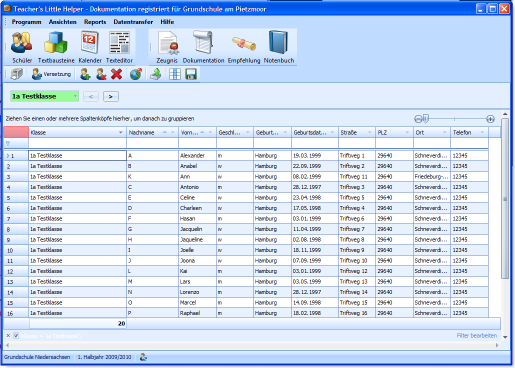
Task: Click the save diskette icon
Action: pyautogui.click(x=191, y=74)
